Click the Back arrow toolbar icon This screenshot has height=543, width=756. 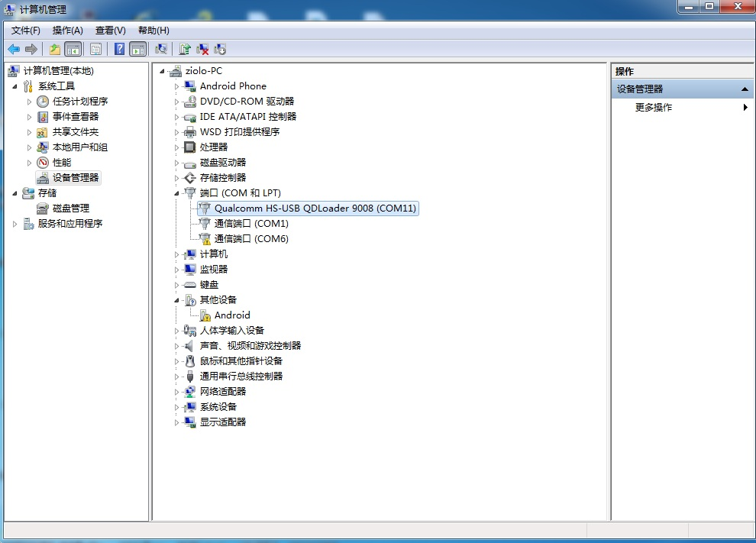[x=14, y=49]
